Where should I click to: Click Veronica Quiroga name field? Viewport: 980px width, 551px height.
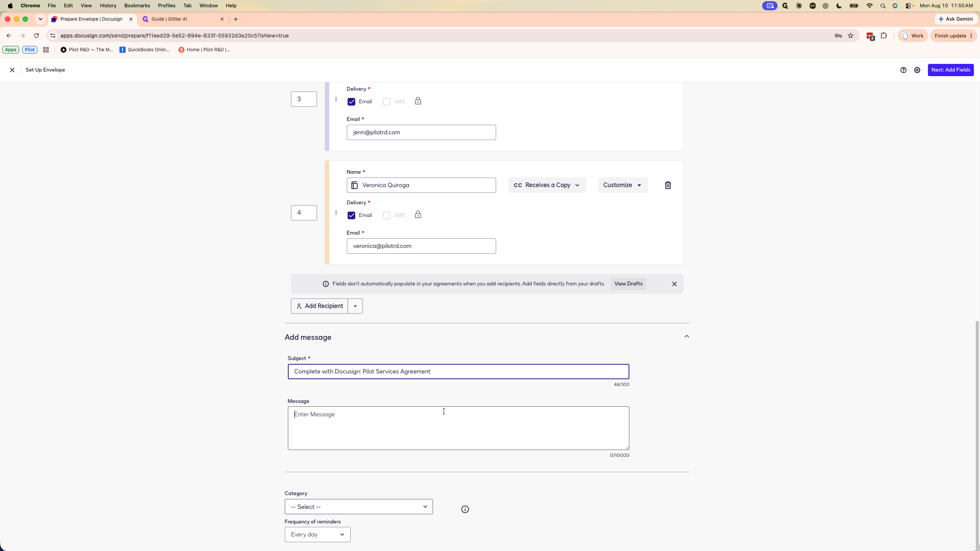421,185
